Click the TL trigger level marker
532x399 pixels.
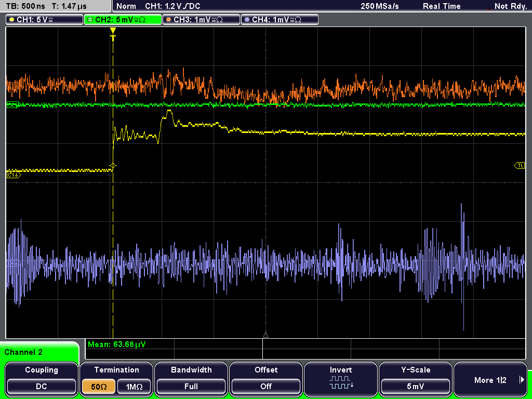tap(520, 166)
